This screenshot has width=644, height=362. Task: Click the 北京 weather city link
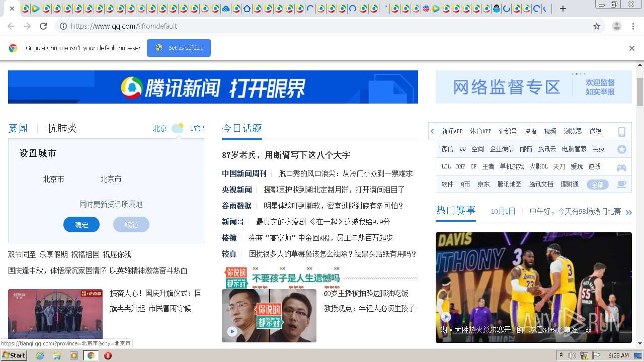click(159, 128)
